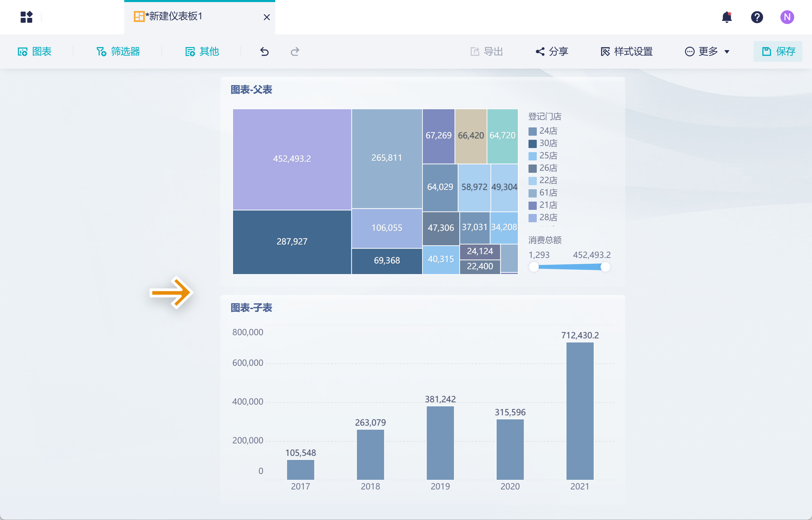Select treemap block 106,055
The width and height of the screenshot is (812, 520).
tap(387, 228)
